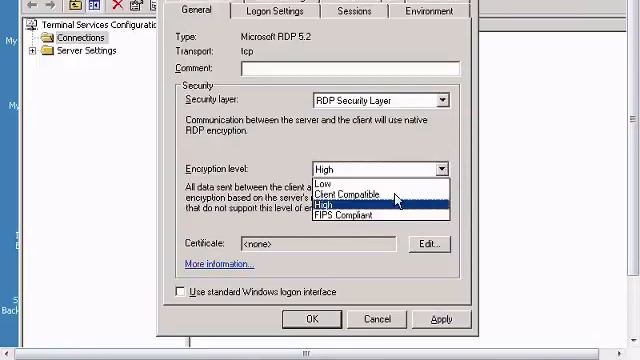Click the Microsoft RDP 5.2 type value
640x360 pixels.
tap(276, 37)
